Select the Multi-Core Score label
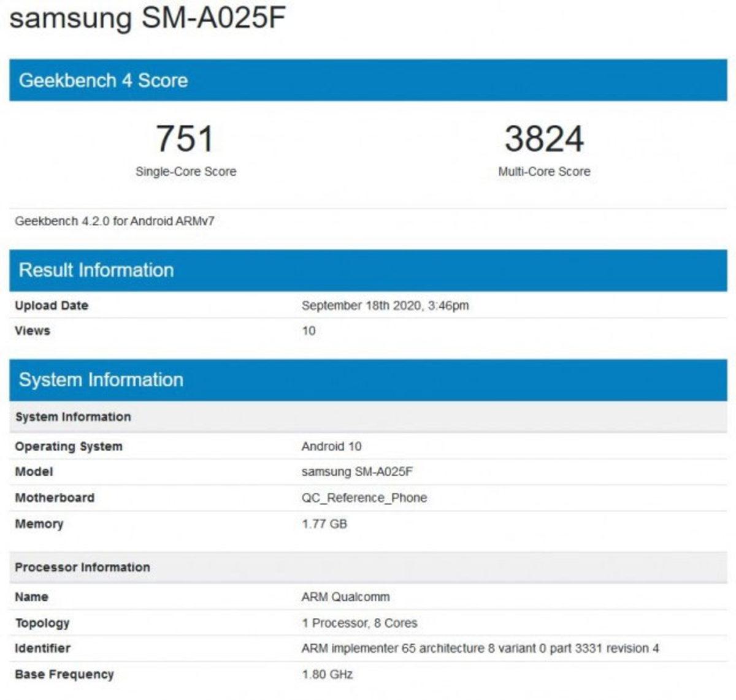Screen dimensions: 736x700 coord(543,172)
